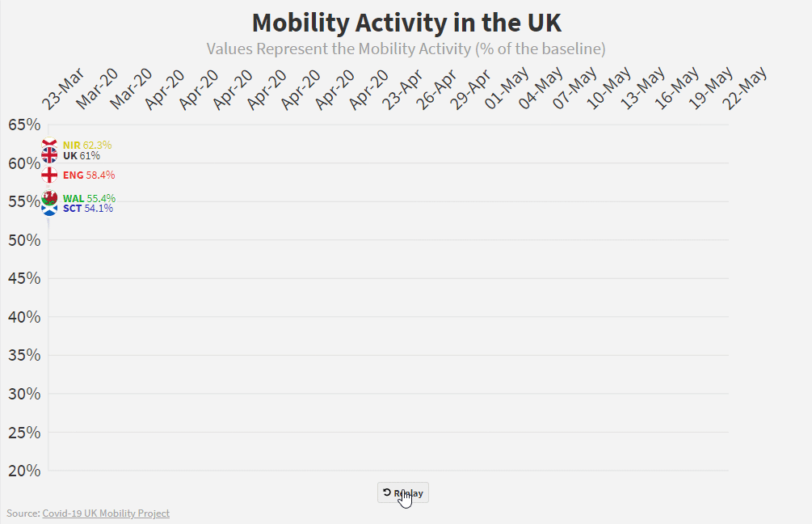Image resolution: width=812 pixels, height=524 pixels.
Task: Click the 20% y-axis label
Action: click(x=24, y=471)
